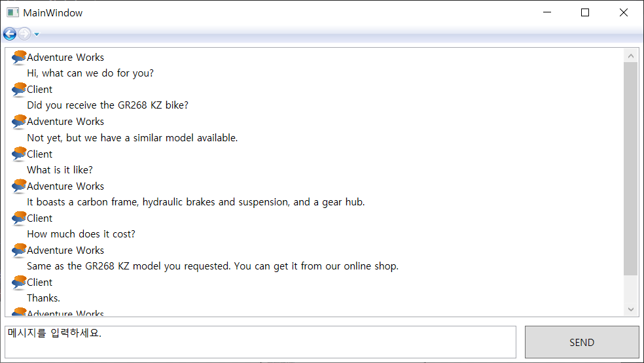Select the 'Thanks.' message

tap(44, 298)
